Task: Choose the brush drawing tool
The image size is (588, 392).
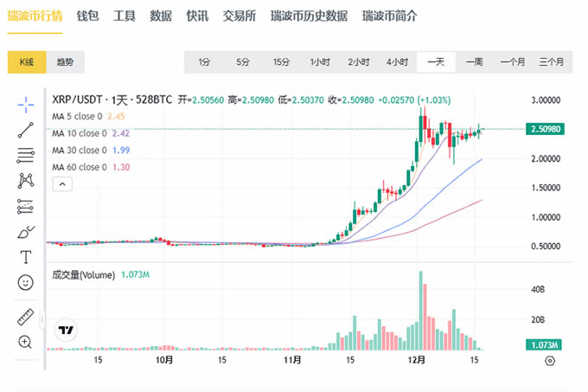Action: [x=26, y=232]
